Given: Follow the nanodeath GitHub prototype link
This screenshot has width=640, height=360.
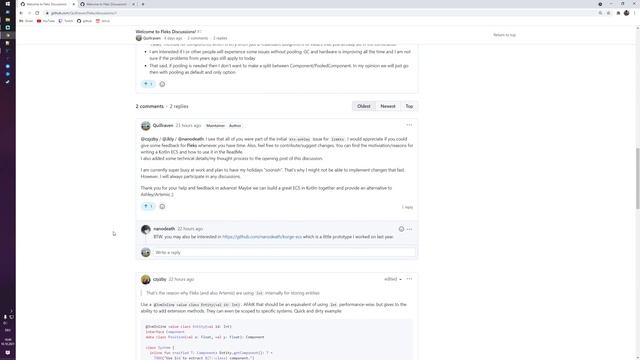Looking at the screenshot, I should [262, 237].
